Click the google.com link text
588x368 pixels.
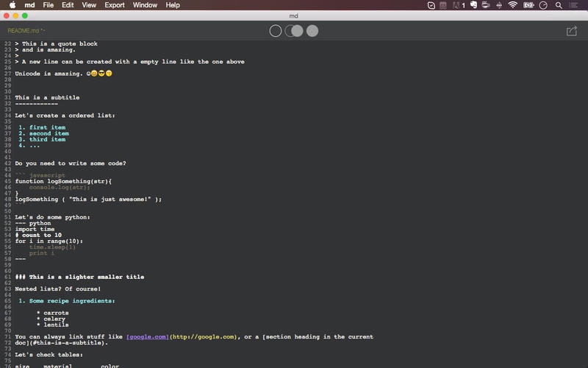pos(148,337)
